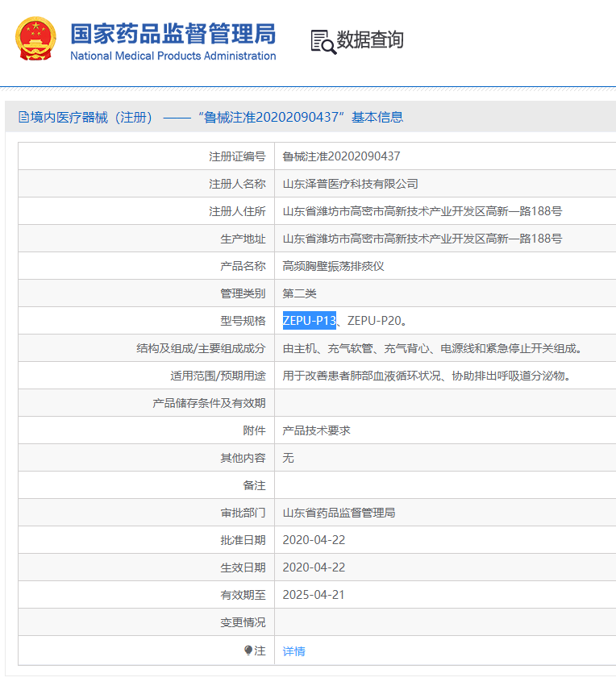Click the 无 value in 其他内容 row
Screen dimensions: 616x690
click(x=288, y=458)
